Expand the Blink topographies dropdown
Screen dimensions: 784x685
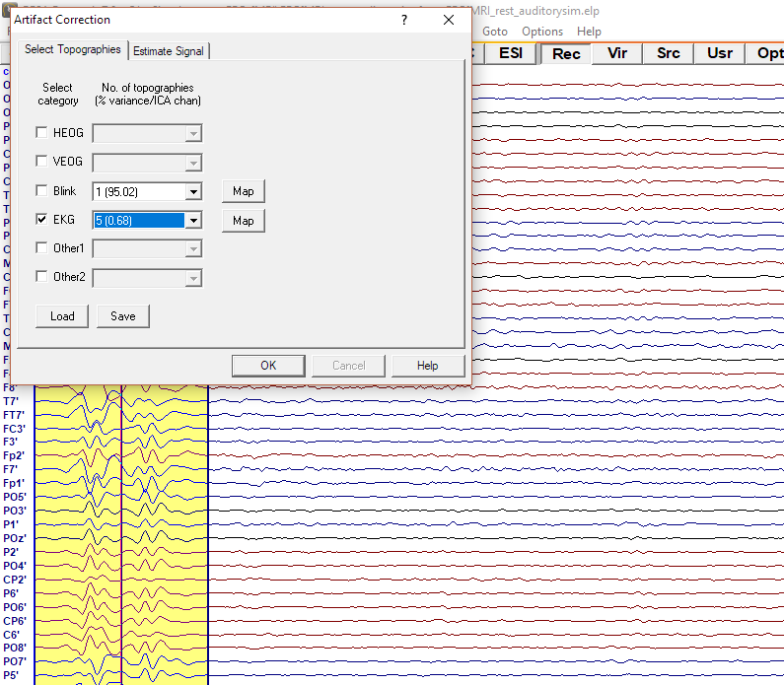tap(194, 192)
